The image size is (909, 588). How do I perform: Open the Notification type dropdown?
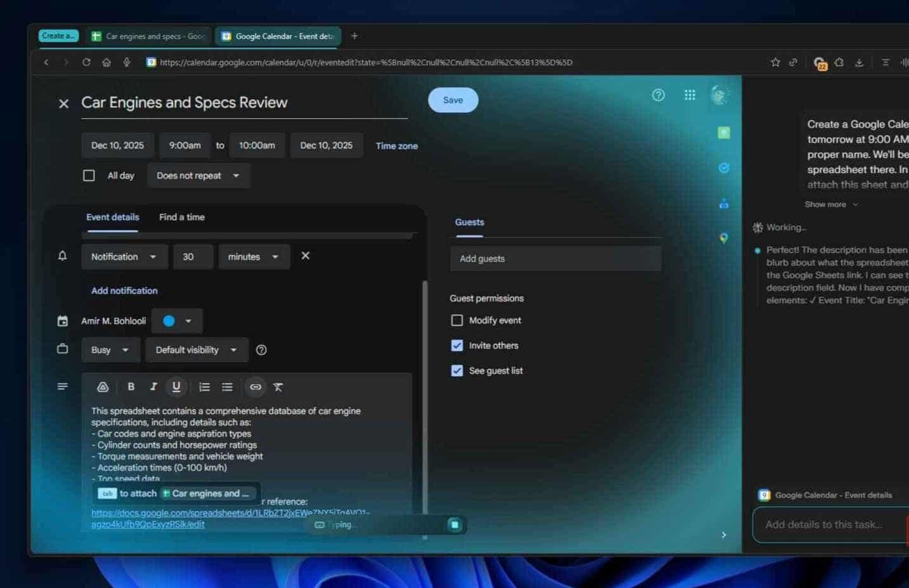point(124,257)
